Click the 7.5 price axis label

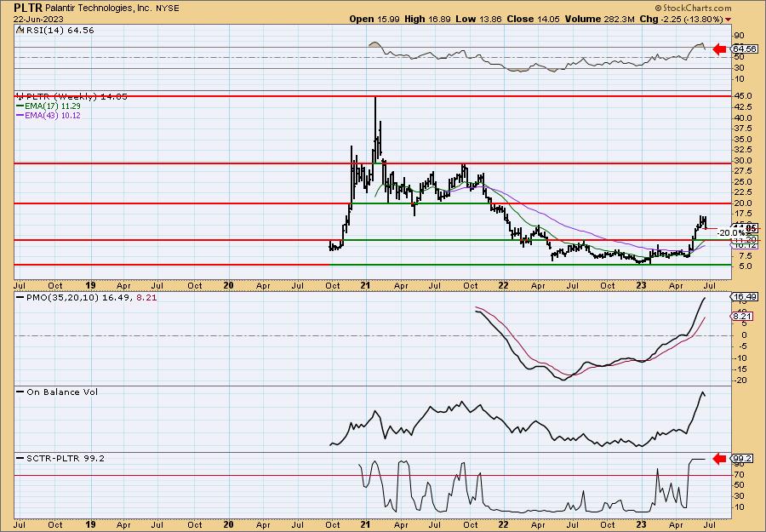point(745,256)
